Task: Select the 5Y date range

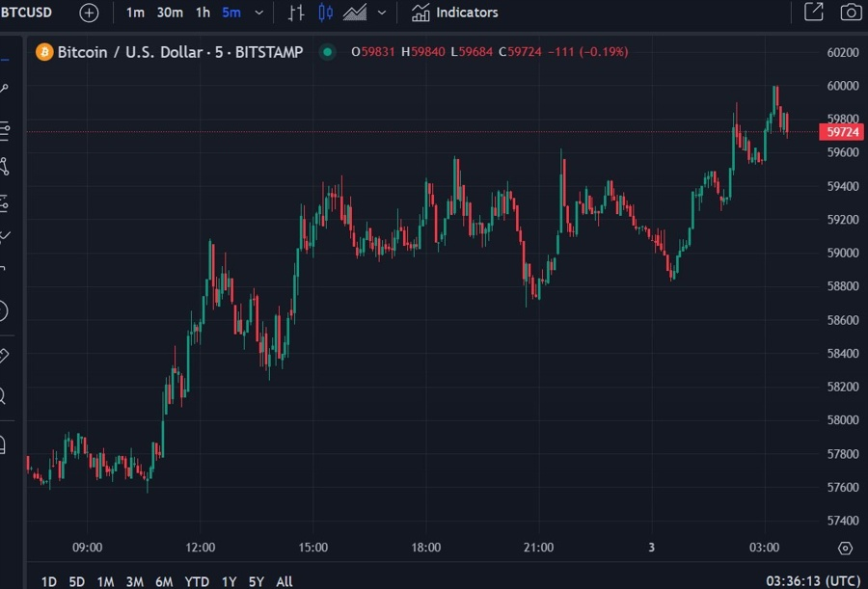Action: (256, 581)
